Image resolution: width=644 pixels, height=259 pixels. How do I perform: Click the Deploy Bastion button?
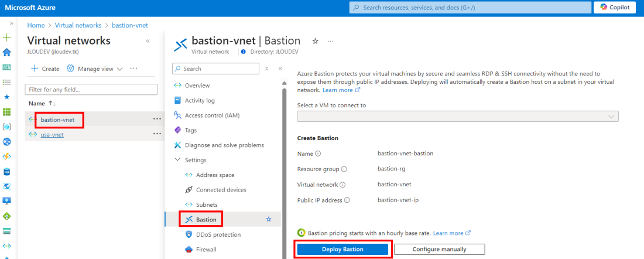(342, 249)
